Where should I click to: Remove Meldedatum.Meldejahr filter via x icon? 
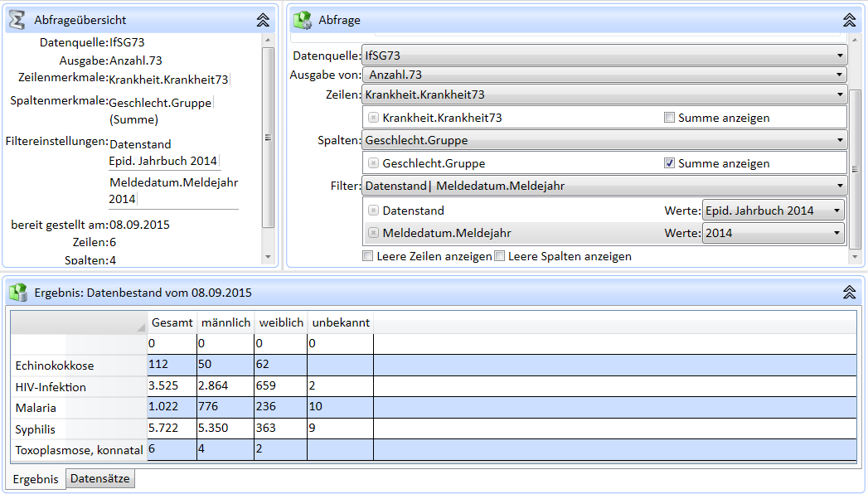pyautogui.click(x=373, y=233)
